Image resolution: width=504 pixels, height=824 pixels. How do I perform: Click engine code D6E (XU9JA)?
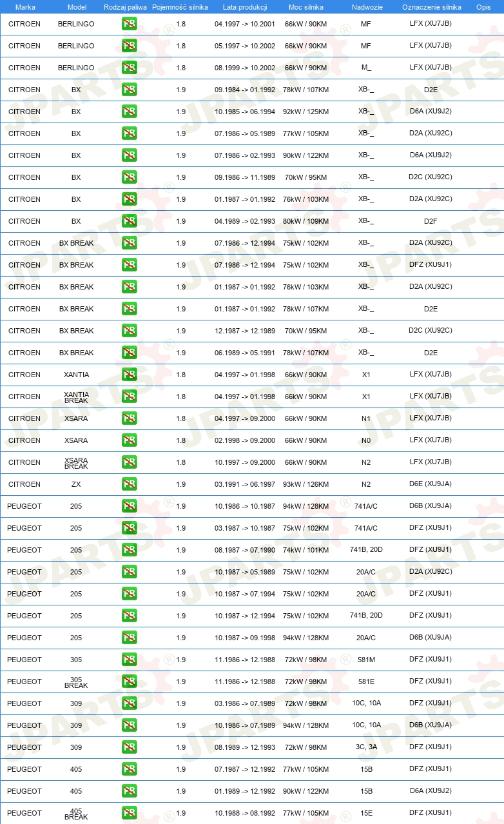point(431,484)
